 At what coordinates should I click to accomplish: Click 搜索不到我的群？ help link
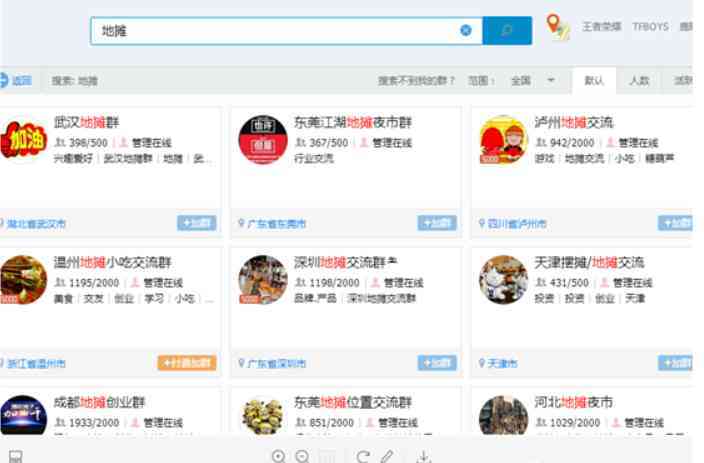pyautogui.click(x=416, y=80)
